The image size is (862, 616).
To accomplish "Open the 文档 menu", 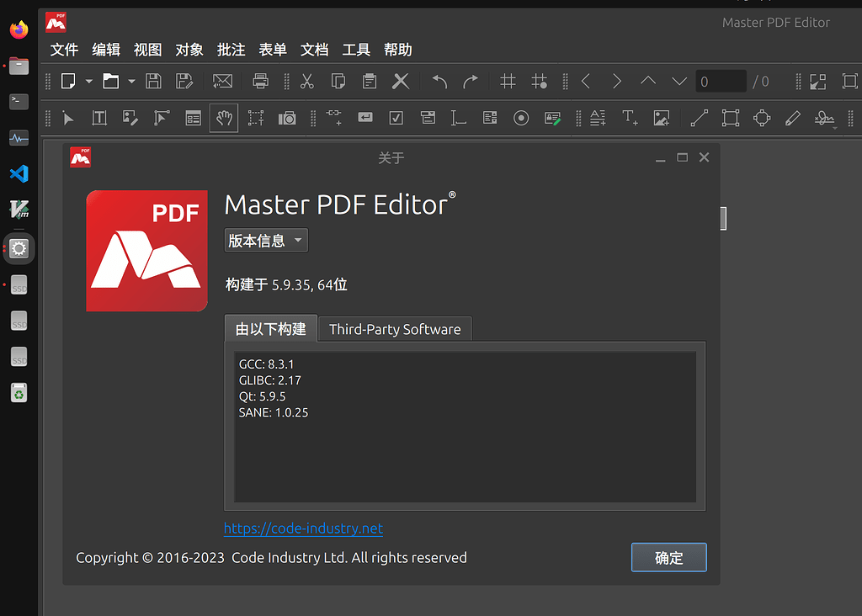I will click(x=315, y=50).
